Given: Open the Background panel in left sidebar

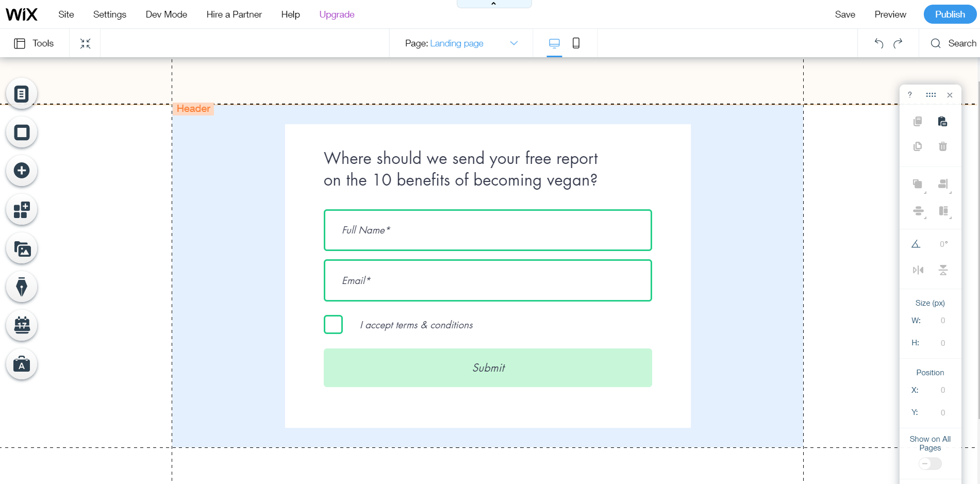Looking at the screenshot, I should (x=22, y=132).
